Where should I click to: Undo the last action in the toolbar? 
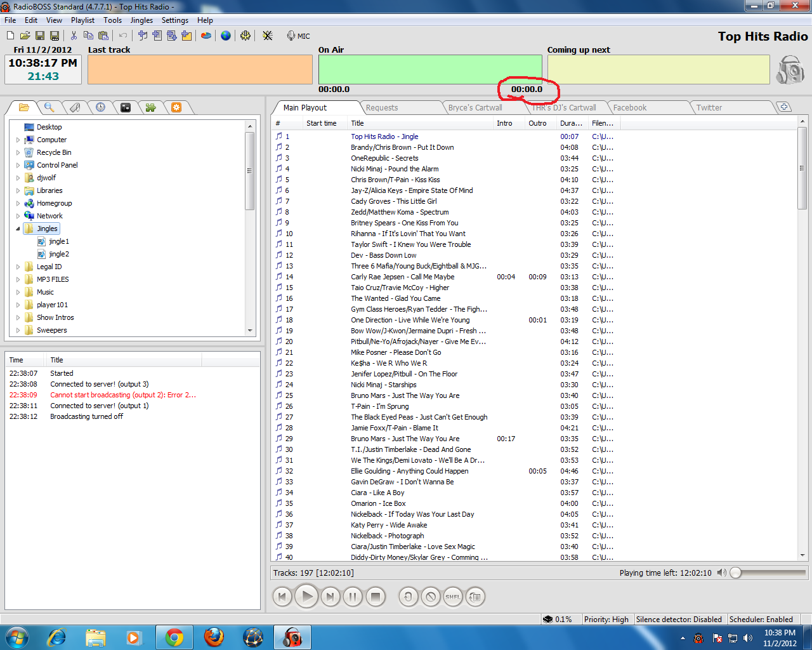[x=123, y=36]
